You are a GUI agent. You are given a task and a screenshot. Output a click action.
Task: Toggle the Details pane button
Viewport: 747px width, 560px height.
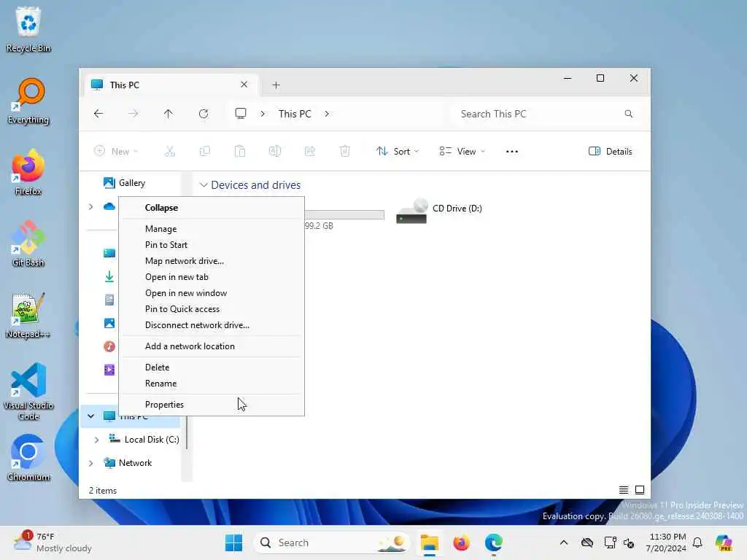click(x=611, y=152)
